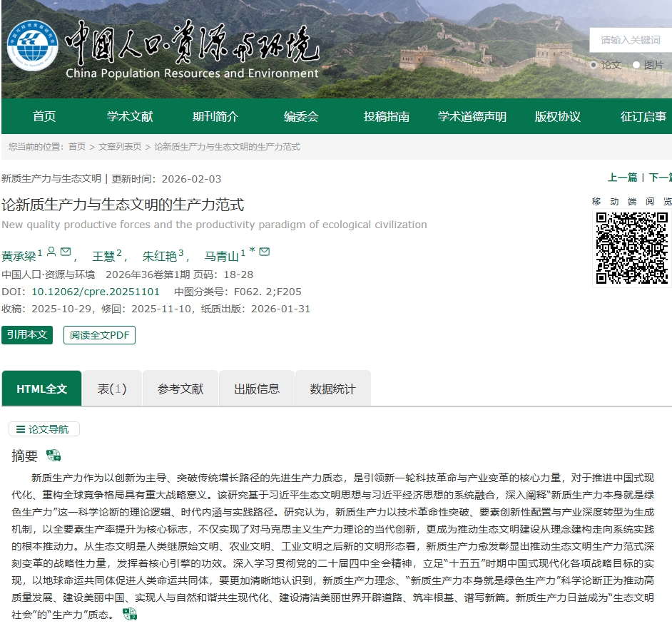Switch to the 数据统计 tab

click(x=332, y=389)
